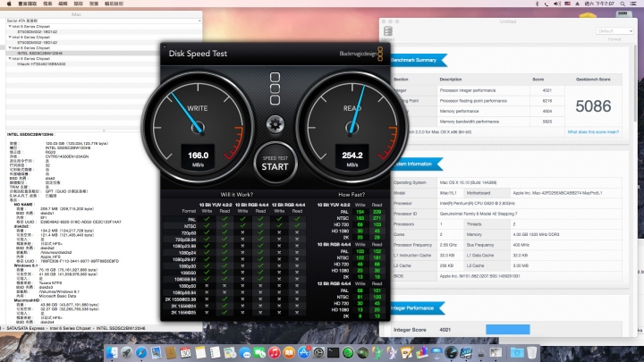Open the Default format dropdown in Geekbench
Viewport: 644px width, 362px height.
614,30
